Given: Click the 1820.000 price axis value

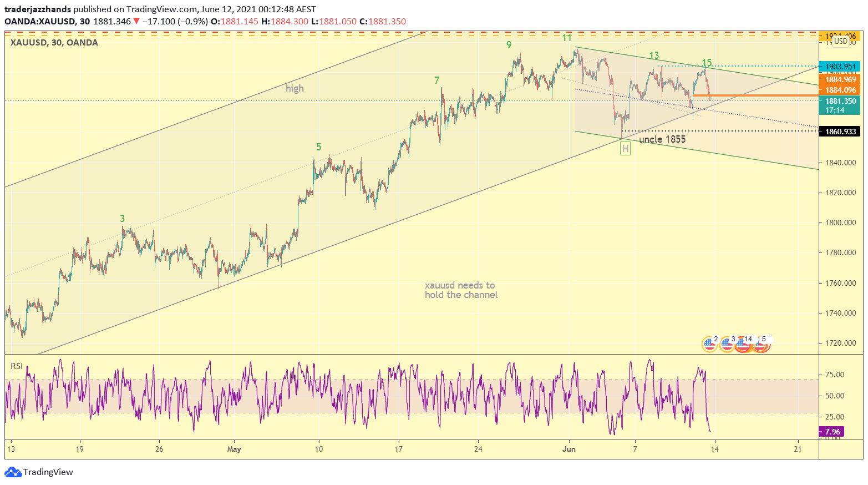Looking at the screenshot, I should 840,193.
